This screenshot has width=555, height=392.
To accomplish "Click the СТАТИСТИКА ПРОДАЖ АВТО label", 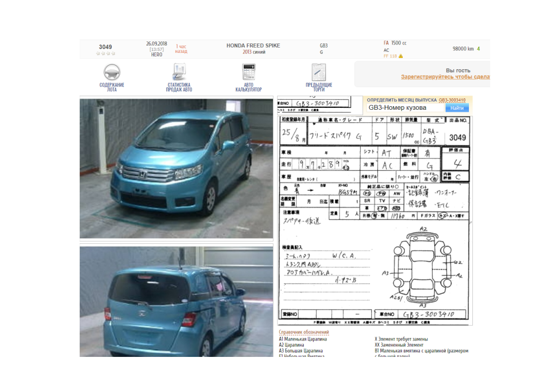I will (179, 87).
